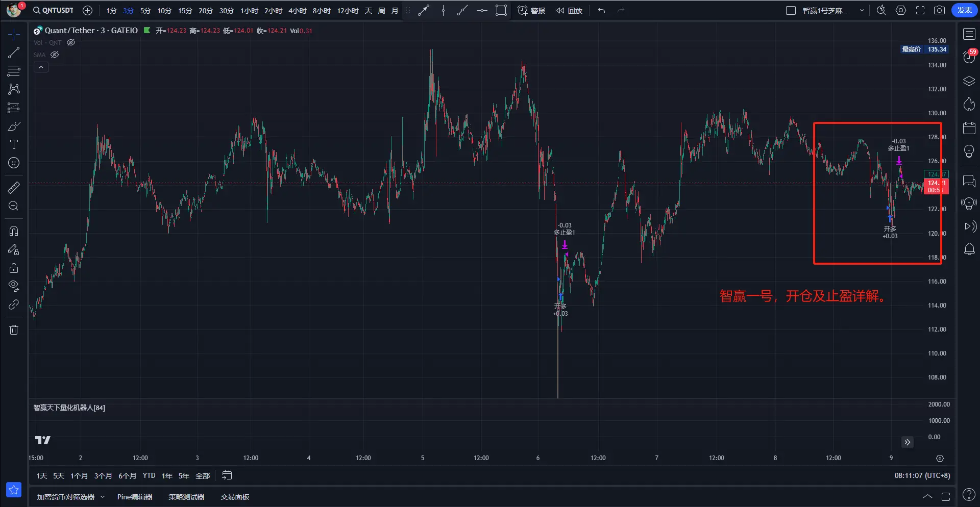Toggle lock all drawings

point(14,268)
